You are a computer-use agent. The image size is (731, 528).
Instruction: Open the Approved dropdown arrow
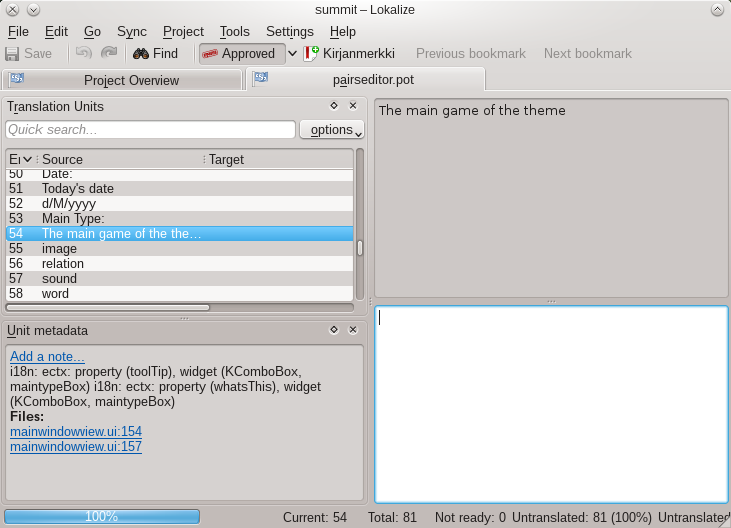point(292,54)
